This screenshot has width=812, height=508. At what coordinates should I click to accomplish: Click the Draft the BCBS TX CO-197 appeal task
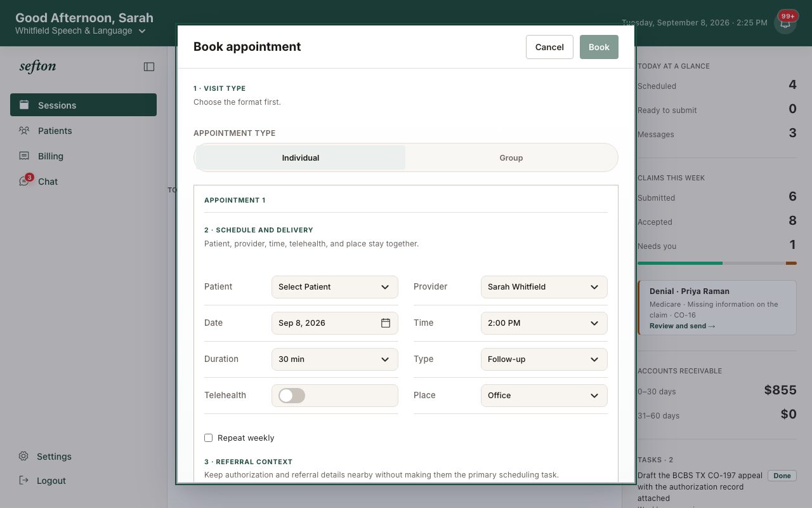700,487
